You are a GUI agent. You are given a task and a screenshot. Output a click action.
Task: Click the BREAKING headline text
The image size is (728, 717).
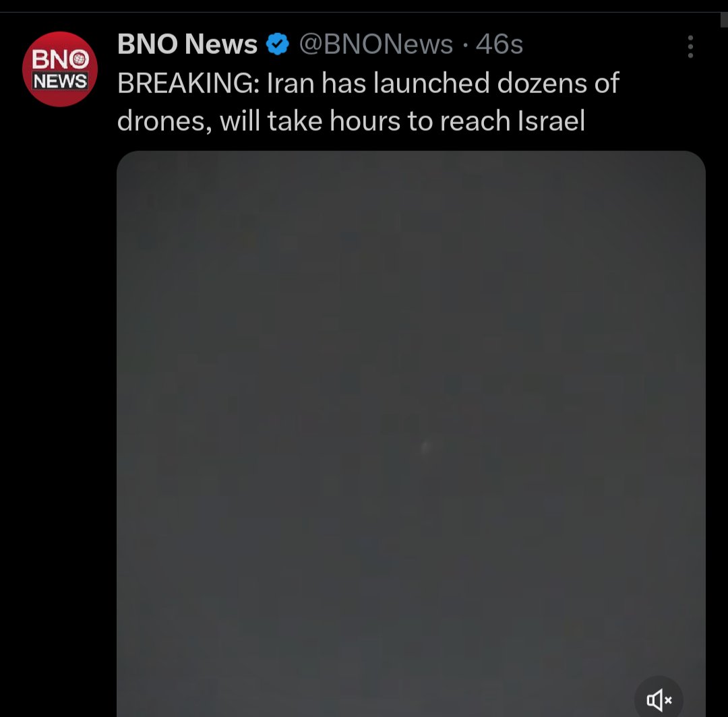(189, 83)
